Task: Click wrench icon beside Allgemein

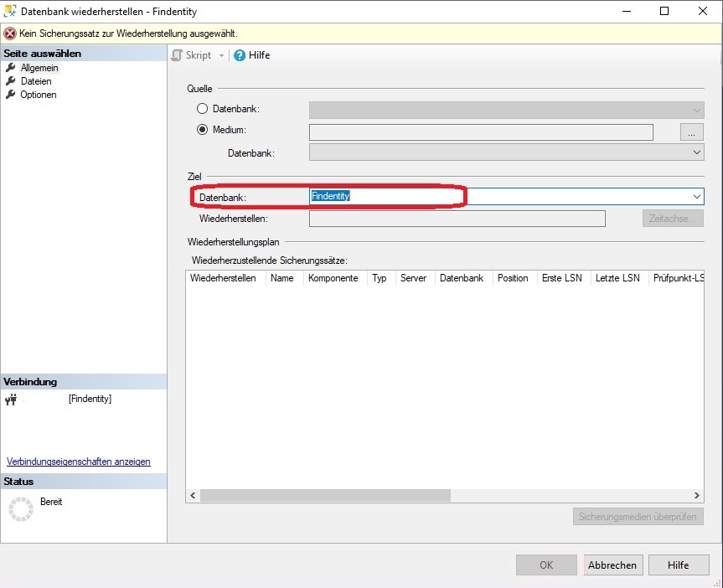Action: [x=11, y=68]
